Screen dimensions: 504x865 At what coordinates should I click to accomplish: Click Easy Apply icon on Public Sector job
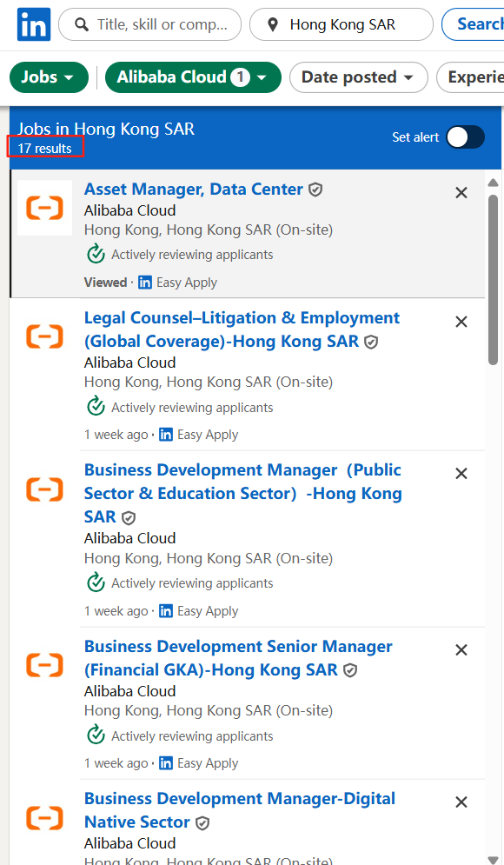tap(166, 611)
